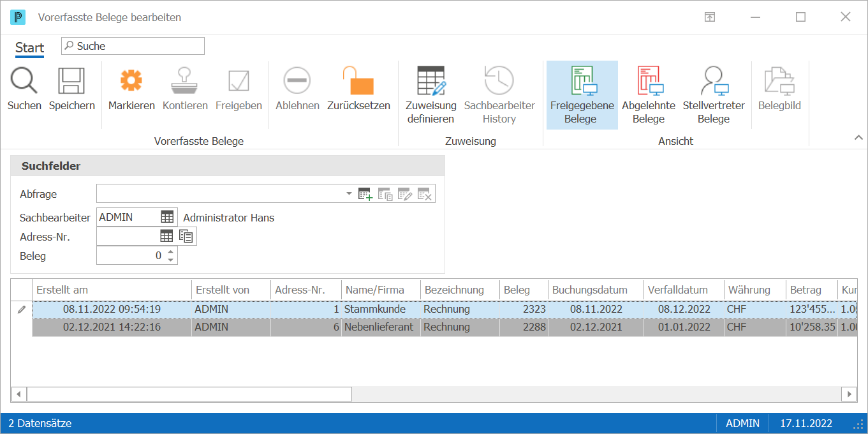Click the Kontieren stamp icon
The height and width of the screenshot is (434, 868).
click(185, 81)
